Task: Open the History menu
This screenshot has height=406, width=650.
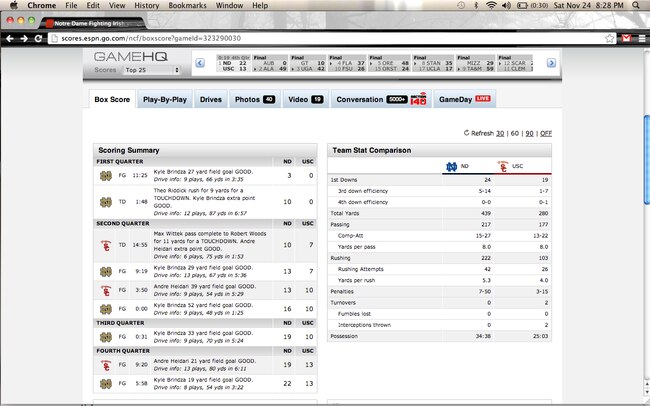Action: (x=147, y=5)
